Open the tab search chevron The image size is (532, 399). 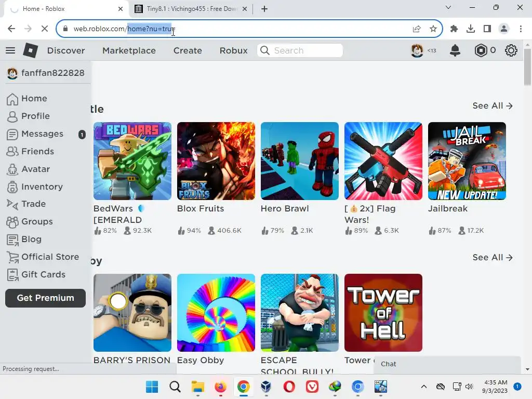pos(448,7)
